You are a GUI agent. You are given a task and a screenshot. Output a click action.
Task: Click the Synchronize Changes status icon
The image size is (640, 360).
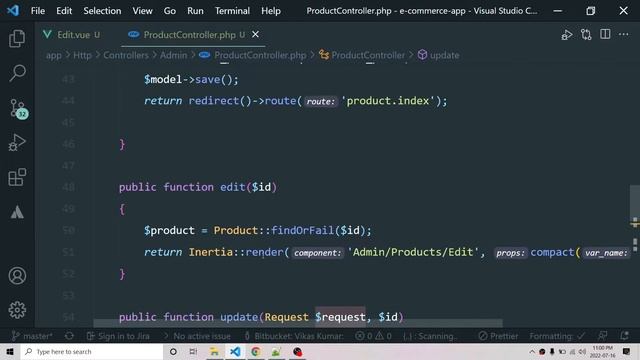tap(69, 336)
